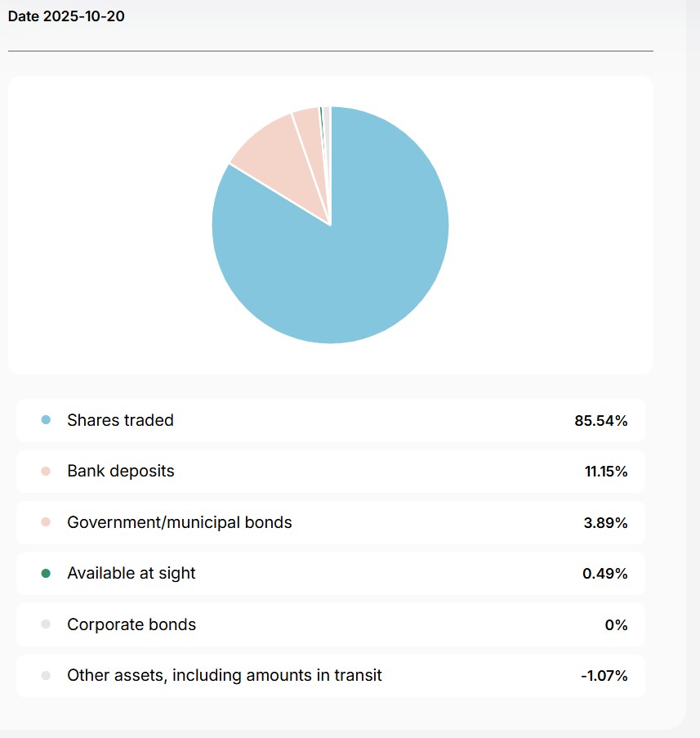This screenshot has width=700, height=738.
Task: Click the -1.07% value
Action: 603,676
